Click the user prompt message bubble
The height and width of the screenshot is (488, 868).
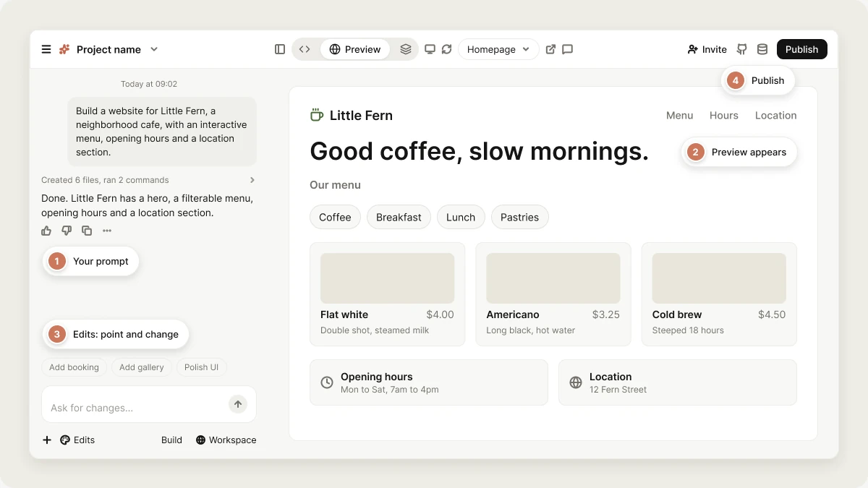click(x=162, y=132)
